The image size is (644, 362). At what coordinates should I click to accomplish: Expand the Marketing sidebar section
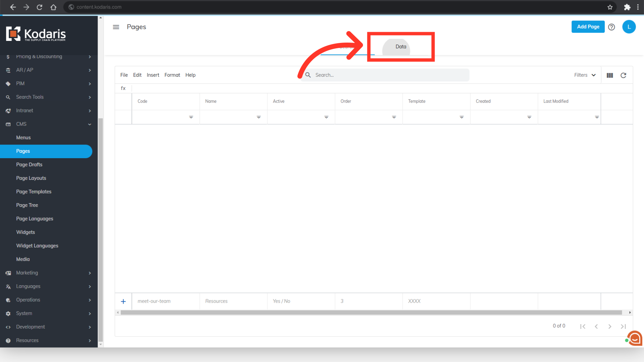[x=90, y=273]
